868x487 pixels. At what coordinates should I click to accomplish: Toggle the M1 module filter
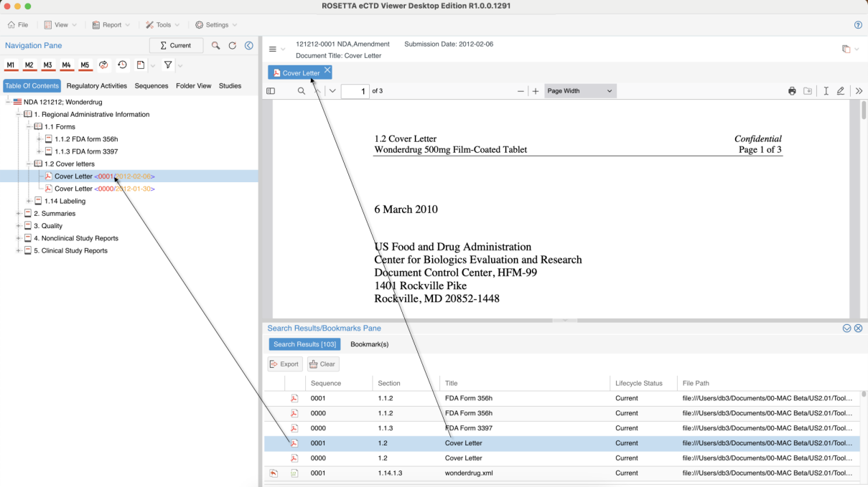11,65
